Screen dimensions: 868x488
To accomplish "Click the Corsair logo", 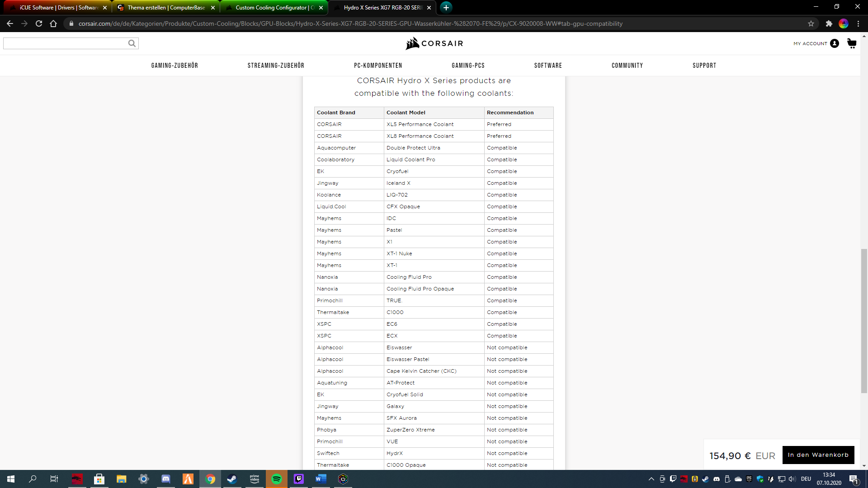I will point(434,43).
